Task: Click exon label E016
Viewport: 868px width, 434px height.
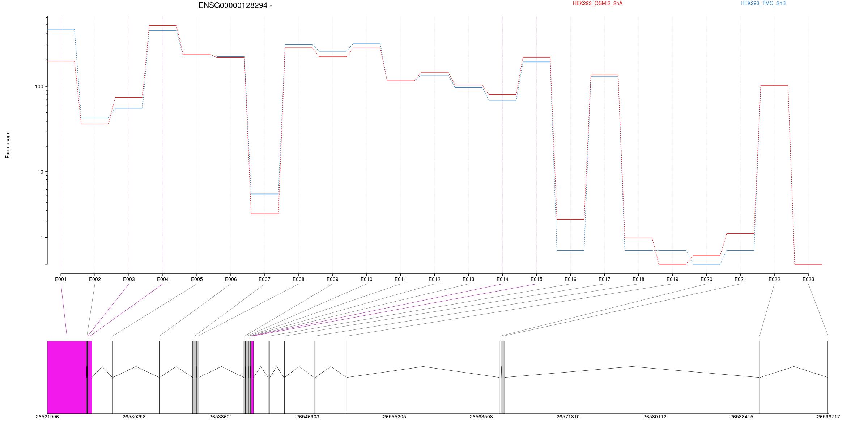Action: coord(570,279)
